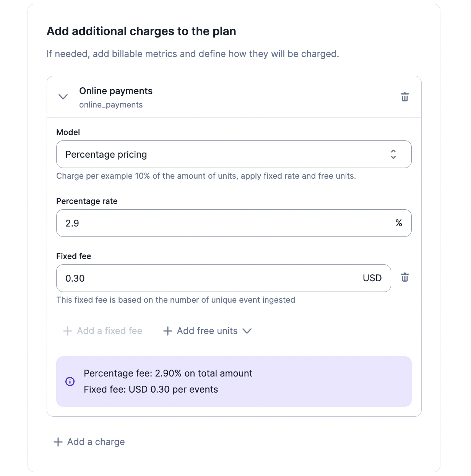
Task: Click the Percentage fee summary text
Action: pyautogui.click(x=168, y=373)
